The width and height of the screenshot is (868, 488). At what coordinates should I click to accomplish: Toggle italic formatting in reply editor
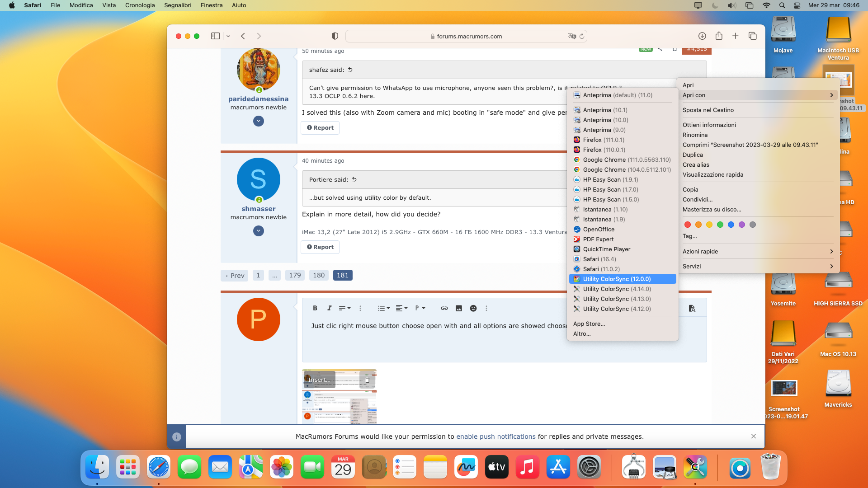(x=329, y=308)
